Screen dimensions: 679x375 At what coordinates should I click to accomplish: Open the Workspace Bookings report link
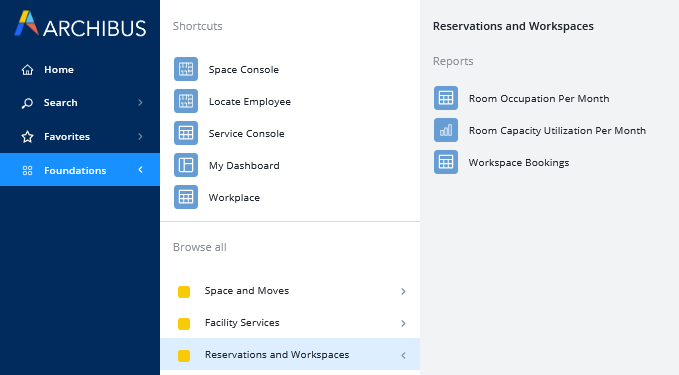click(x=519, y=163)
